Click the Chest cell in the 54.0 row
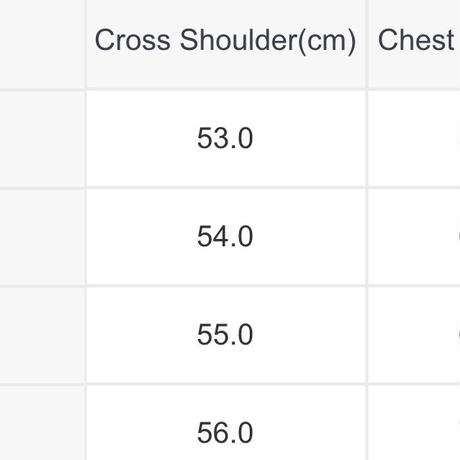 (414, 237)
